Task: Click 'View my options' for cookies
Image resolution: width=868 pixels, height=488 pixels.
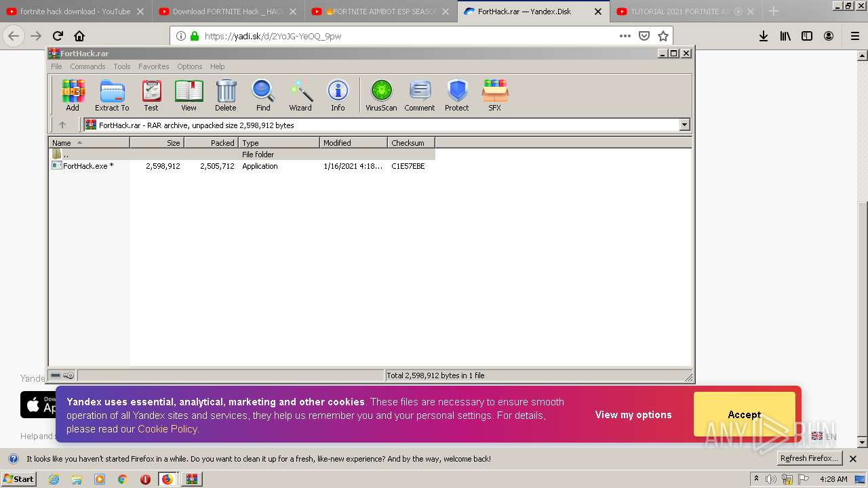Action: coord(633,415)
